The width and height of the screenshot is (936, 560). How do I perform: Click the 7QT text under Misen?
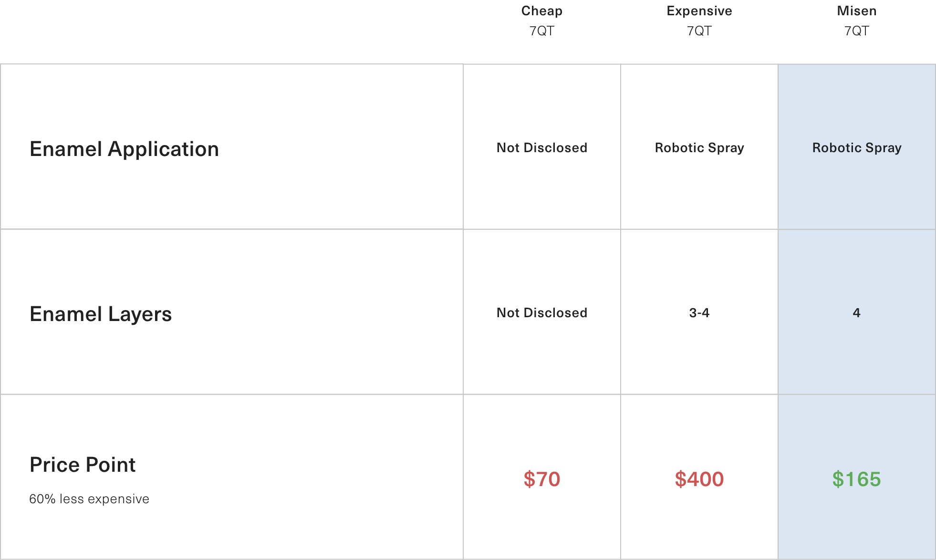[x=856, y=31]
